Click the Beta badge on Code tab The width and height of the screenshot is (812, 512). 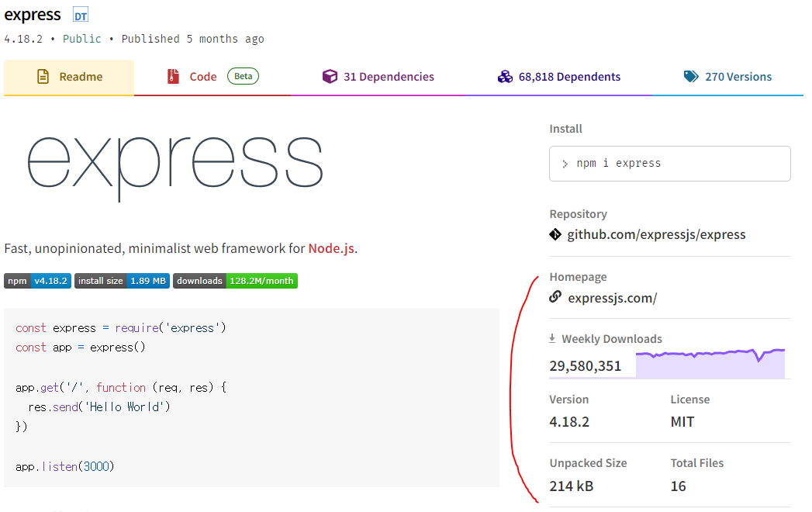tap(243, 76)
